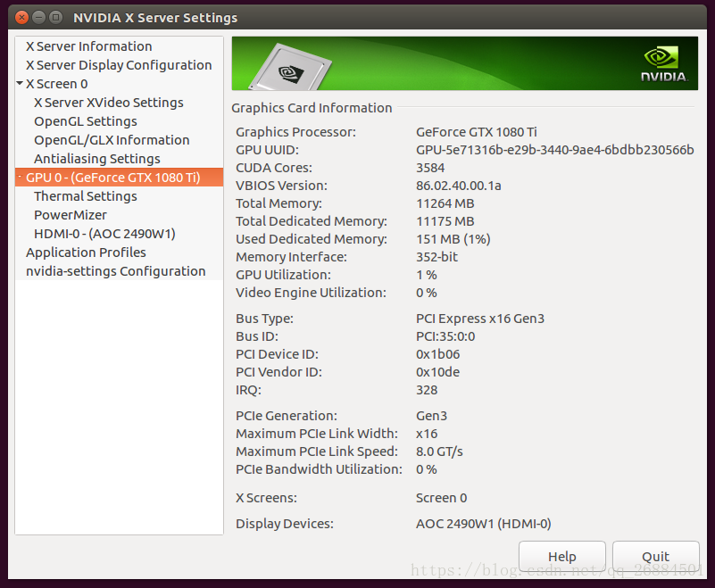Click Maximum PCIe Link Width x16
The height and width of the screenshot is (588, 715).
tap(427, 434)
